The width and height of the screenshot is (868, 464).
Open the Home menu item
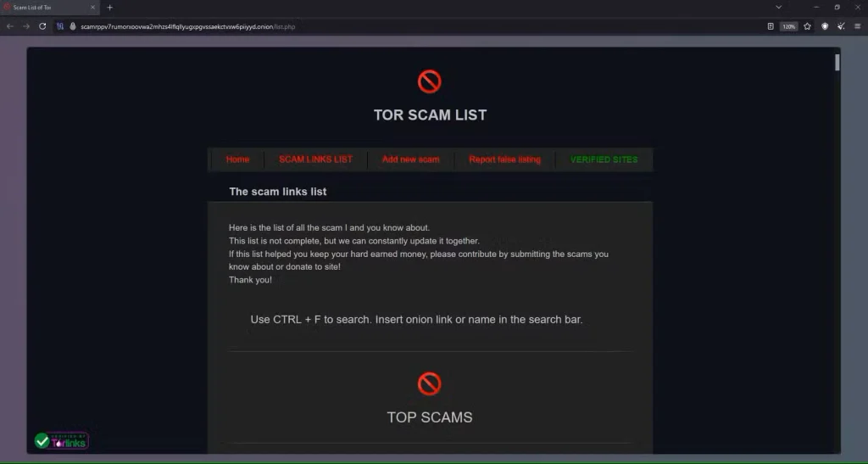point(237,159)
